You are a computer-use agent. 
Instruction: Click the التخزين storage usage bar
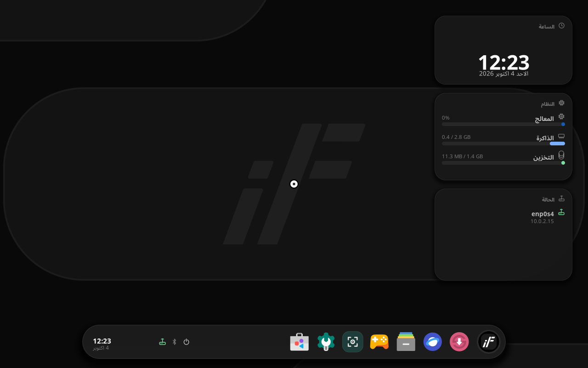click(x=503, y=163)
